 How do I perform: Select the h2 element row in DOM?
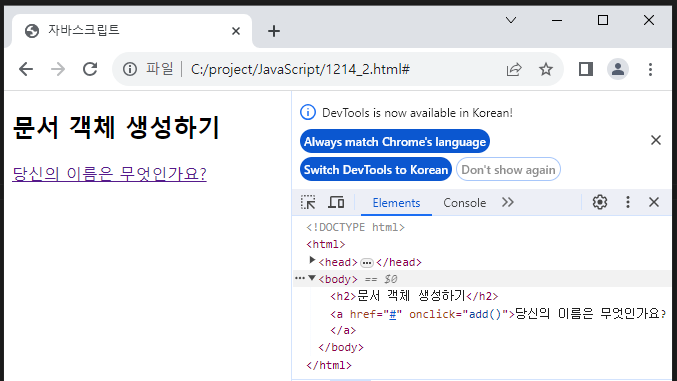point(481,296)
